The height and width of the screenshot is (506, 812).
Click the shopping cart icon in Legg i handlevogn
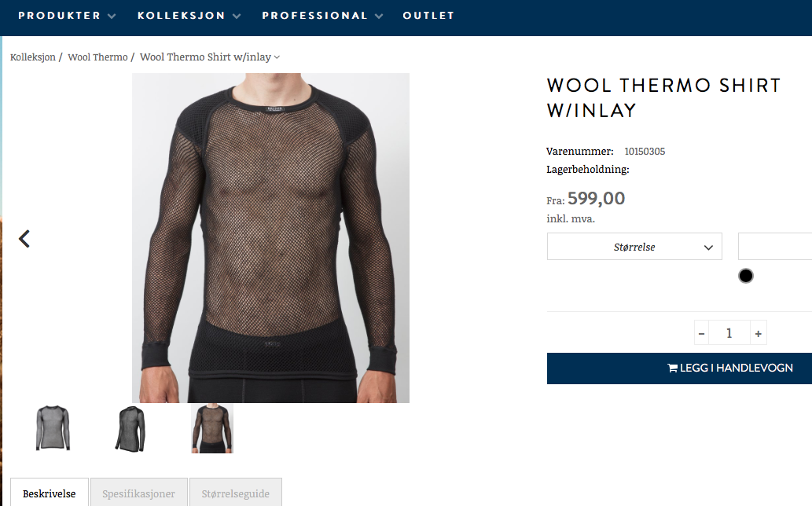672,368
